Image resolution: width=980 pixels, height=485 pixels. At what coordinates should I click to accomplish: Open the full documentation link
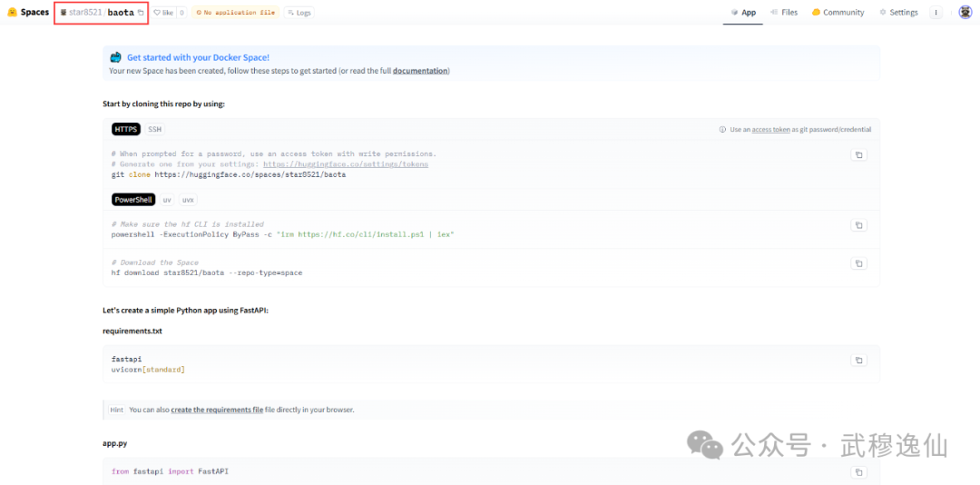(x=420, y=71)
